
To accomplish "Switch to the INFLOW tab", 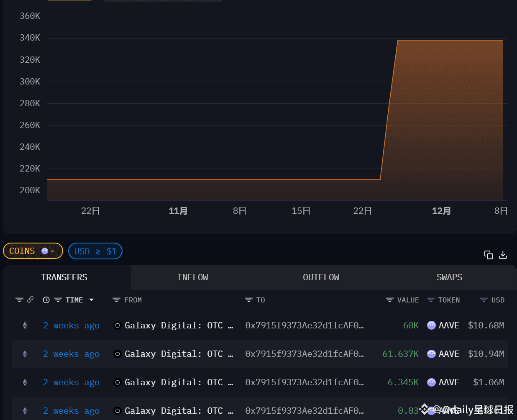I will [x=192, y=277].
